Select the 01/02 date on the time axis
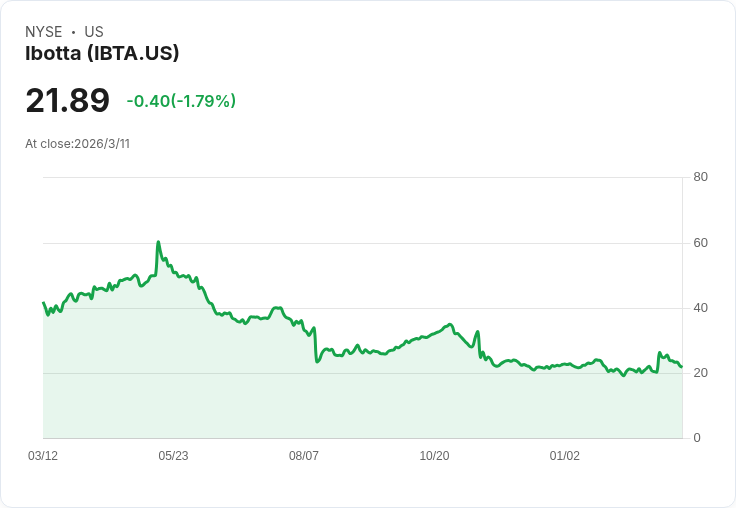Viewport: 736px width, 508px height. pyautogui.click(x=565, y=456)
